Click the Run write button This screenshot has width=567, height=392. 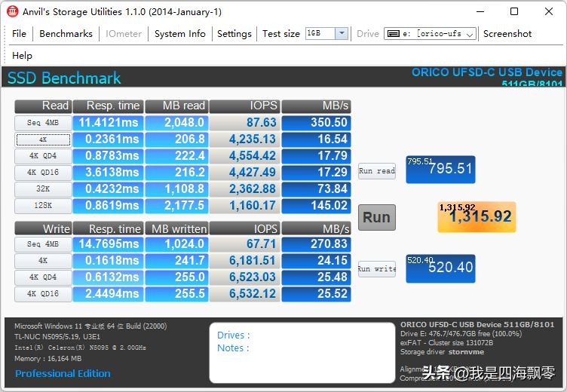(377, 269)
